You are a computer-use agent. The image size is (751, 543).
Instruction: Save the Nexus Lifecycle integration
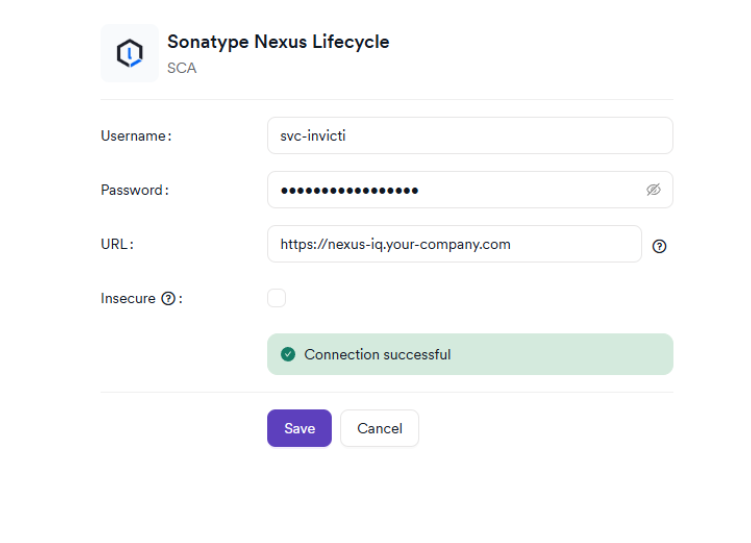[299, 428]
